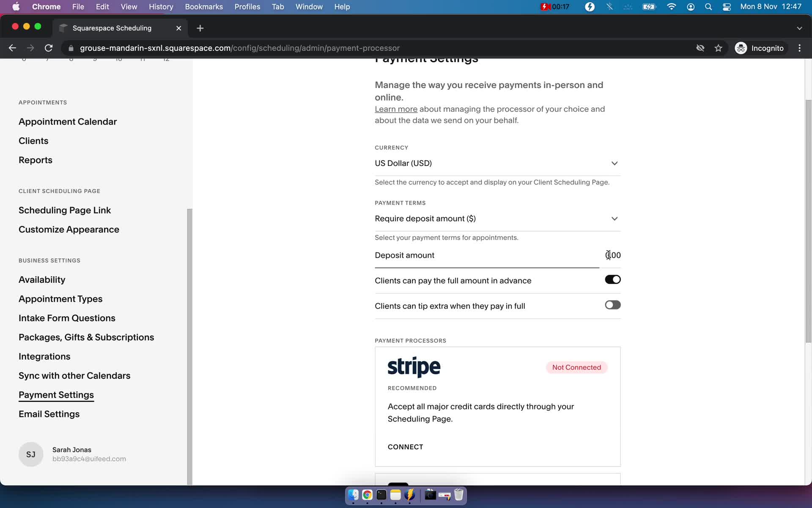Image resolution: width=812 pixels, height=508 pixels.
Task: Click the battery status icon
Action: [x=649, y=7]
